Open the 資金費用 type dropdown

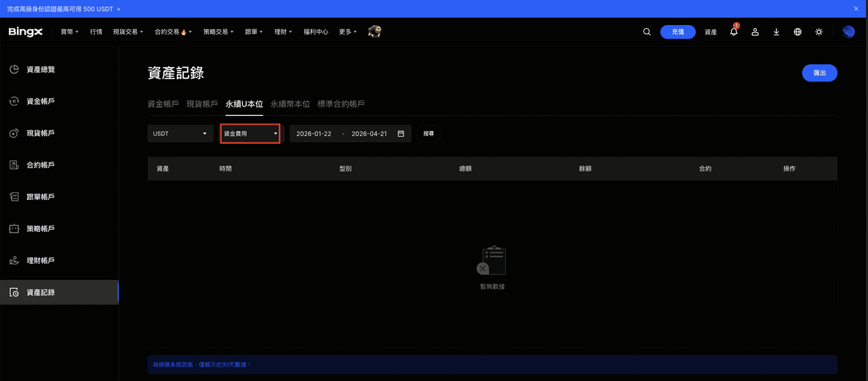coord(250,134)
